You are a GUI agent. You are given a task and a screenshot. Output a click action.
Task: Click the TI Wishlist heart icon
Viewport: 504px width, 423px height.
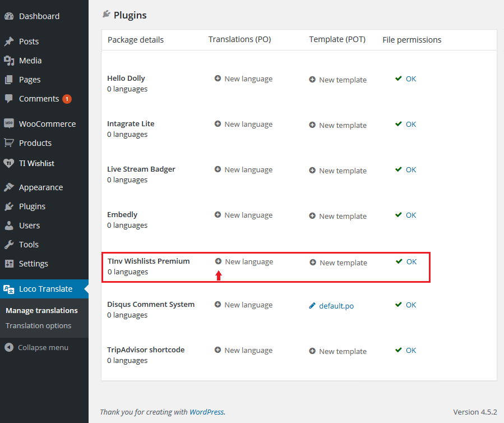(9, 163)
